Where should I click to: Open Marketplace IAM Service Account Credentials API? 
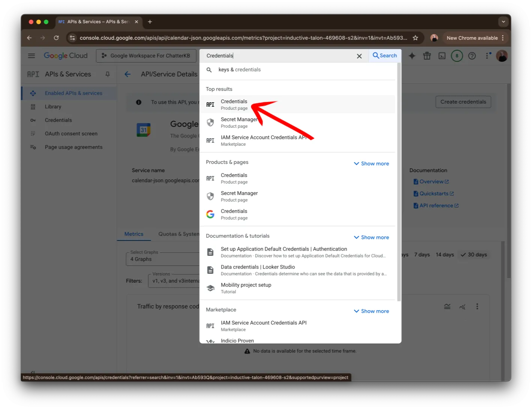point(298,326)
